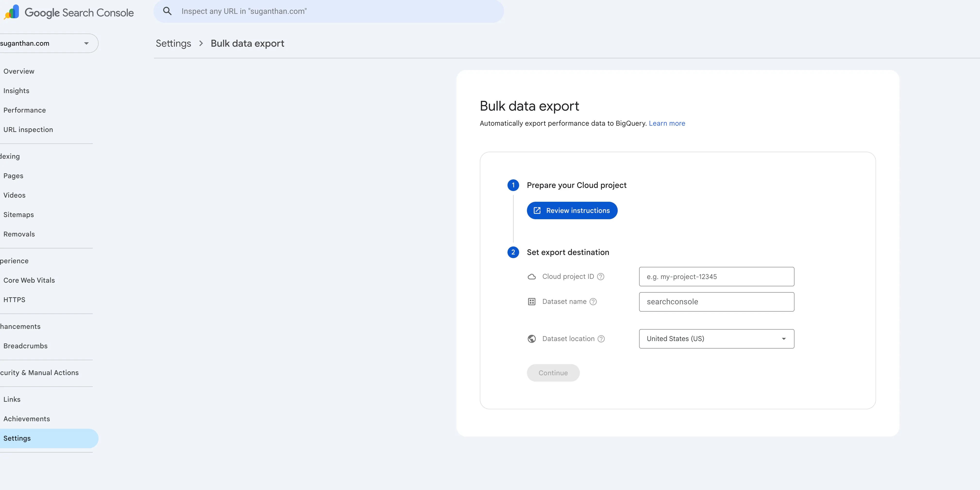Click the Learn more link
The width and height of the screenshot is (980, 490).
click(x=667, y=123)
